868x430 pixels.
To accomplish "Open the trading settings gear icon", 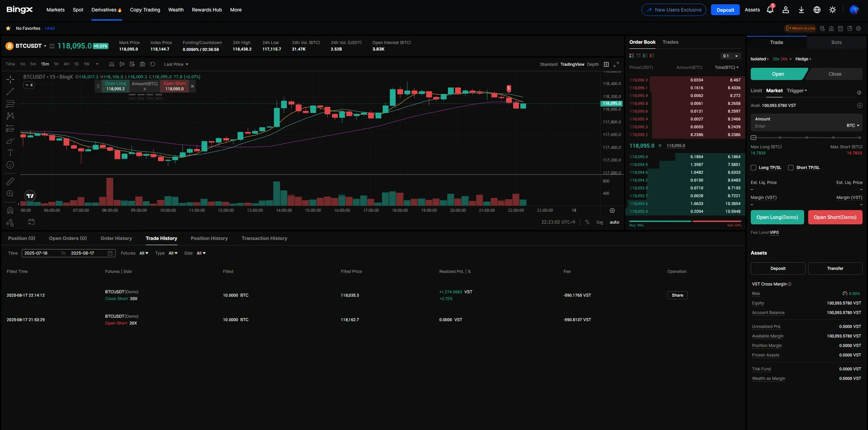I will (x=859, y=28).
